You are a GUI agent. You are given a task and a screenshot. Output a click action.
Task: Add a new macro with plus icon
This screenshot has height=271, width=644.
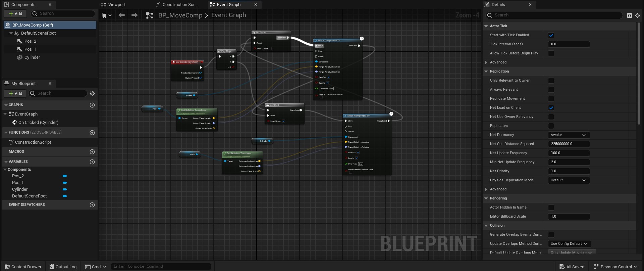point(92,152)
